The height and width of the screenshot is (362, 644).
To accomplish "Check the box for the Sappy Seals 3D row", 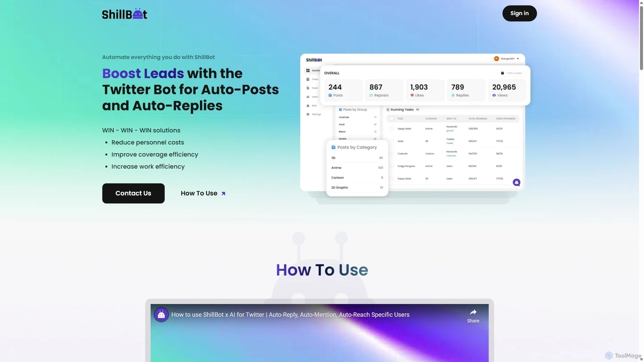I will click(x=391, y=178).
